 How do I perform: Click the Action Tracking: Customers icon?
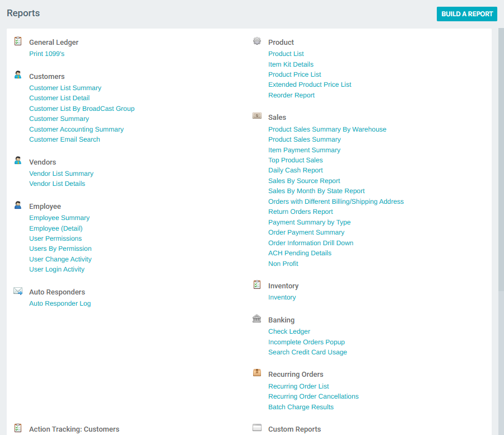17,427
